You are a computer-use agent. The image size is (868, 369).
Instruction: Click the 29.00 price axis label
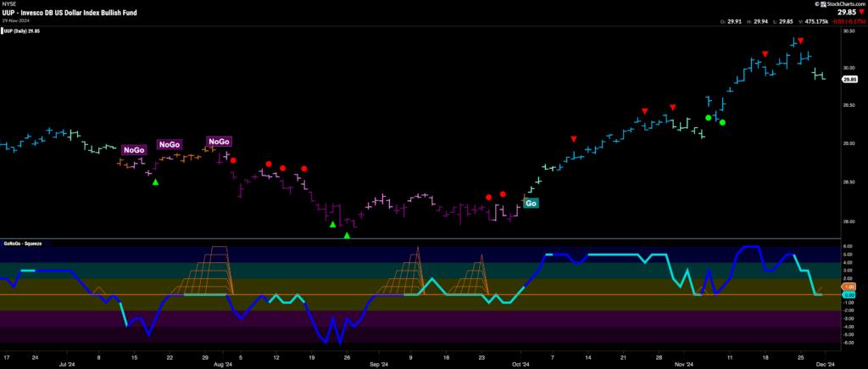[848, 143]
